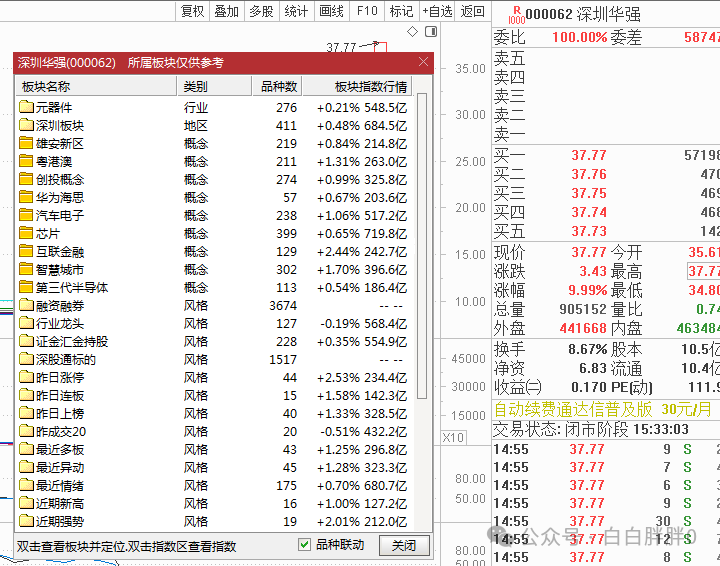Image resolution: width=720 pixels, height=566 pixels.
Task: Select the 昨成交20 folder icon
Action: click(x=27, y=431)
